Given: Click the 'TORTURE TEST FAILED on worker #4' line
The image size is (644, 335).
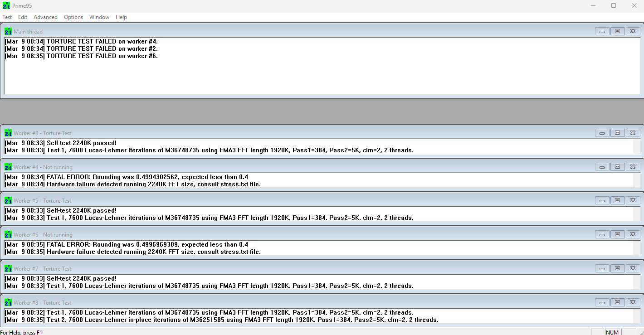Looking at the screenshot, I should click(81, 41).
